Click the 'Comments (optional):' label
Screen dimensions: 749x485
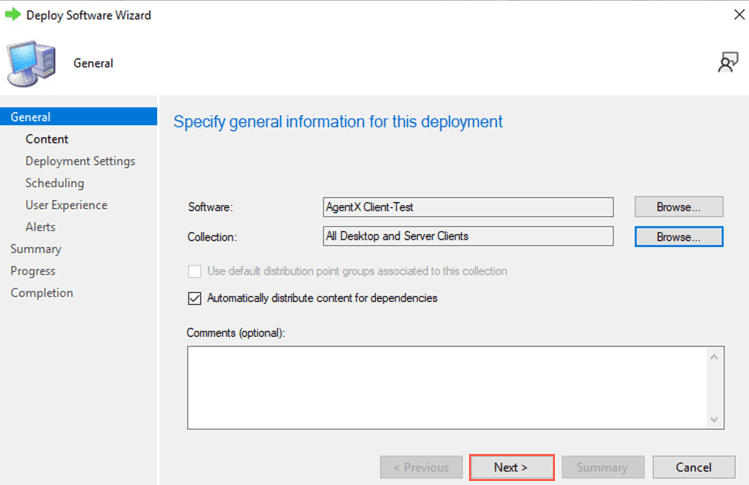coord(235,333)
